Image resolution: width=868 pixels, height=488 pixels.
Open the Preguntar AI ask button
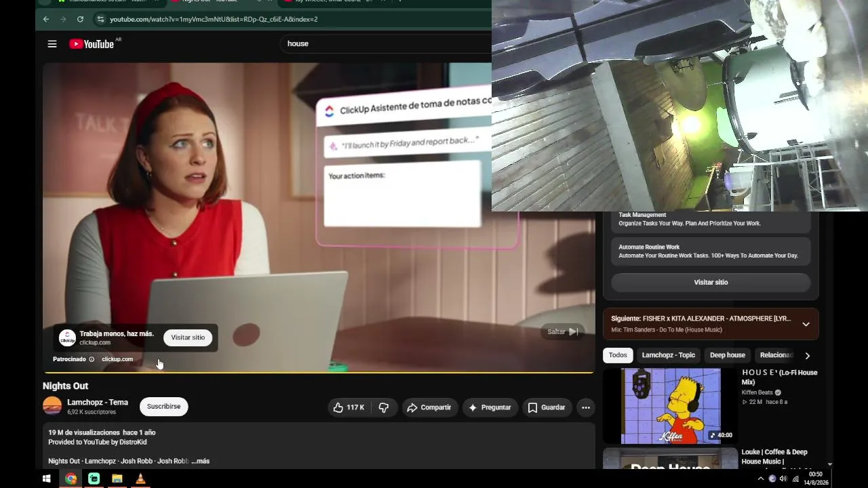click(490, 407)
